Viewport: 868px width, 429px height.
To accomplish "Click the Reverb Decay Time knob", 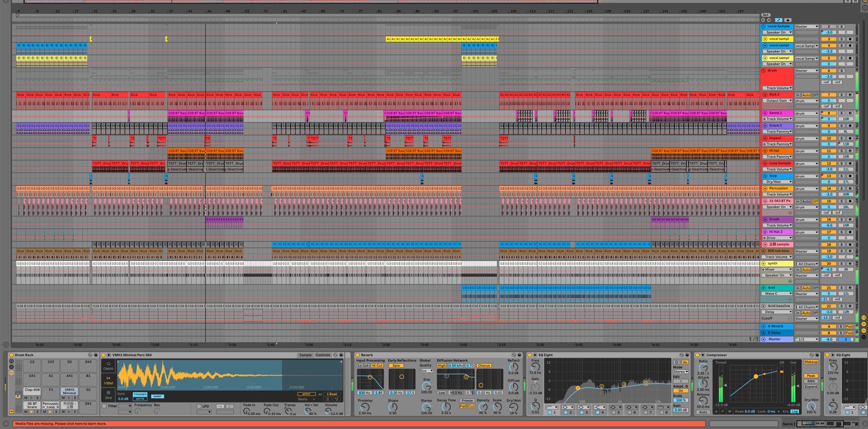I will 446,407.
